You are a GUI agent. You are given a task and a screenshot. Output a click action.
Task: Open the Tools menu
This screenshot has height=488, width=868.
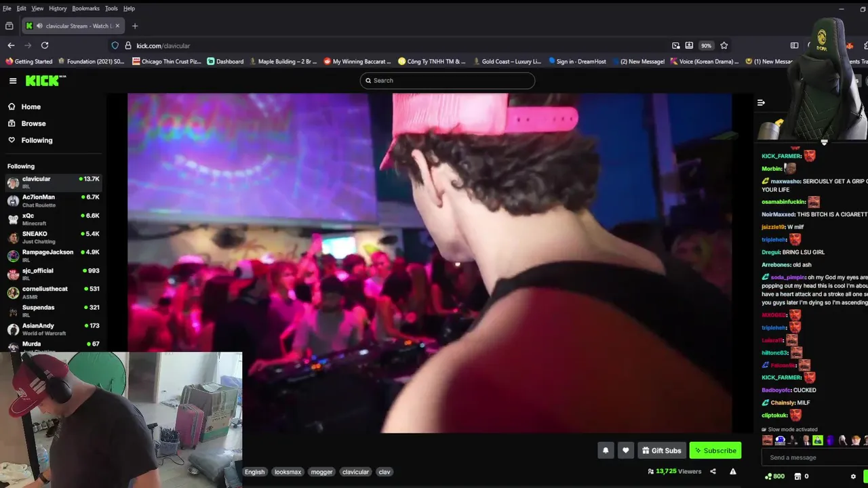[x=111, y=8]
